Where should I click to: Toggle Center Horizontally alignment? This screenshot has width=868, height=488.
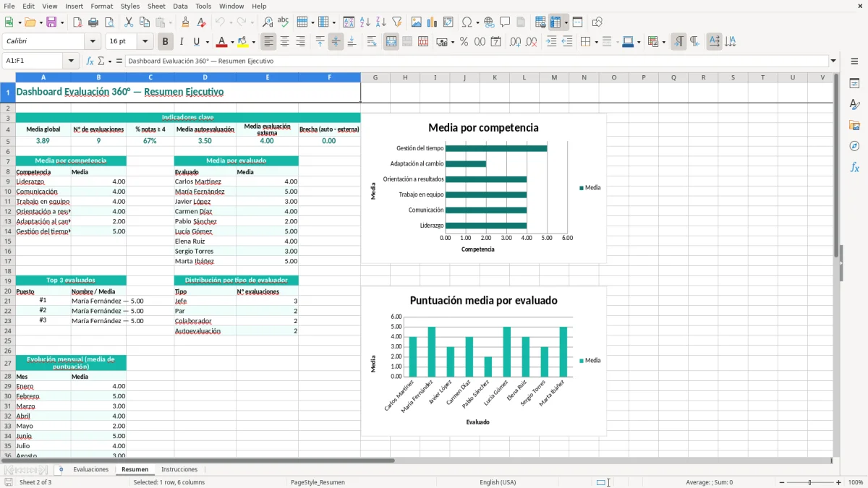pos(284,42)
